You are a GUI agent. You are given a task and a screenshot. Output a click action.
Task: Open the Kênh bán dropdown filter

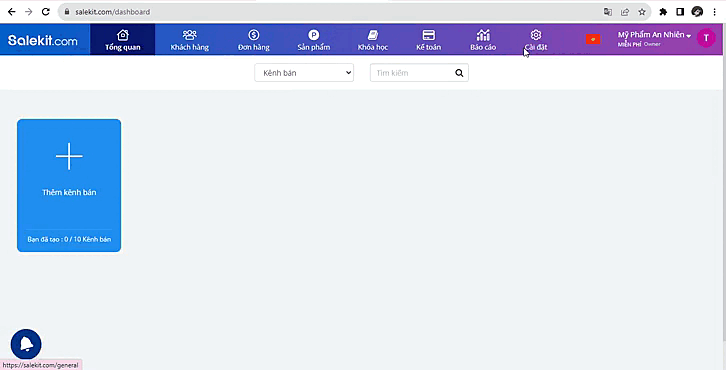(304, 73)
